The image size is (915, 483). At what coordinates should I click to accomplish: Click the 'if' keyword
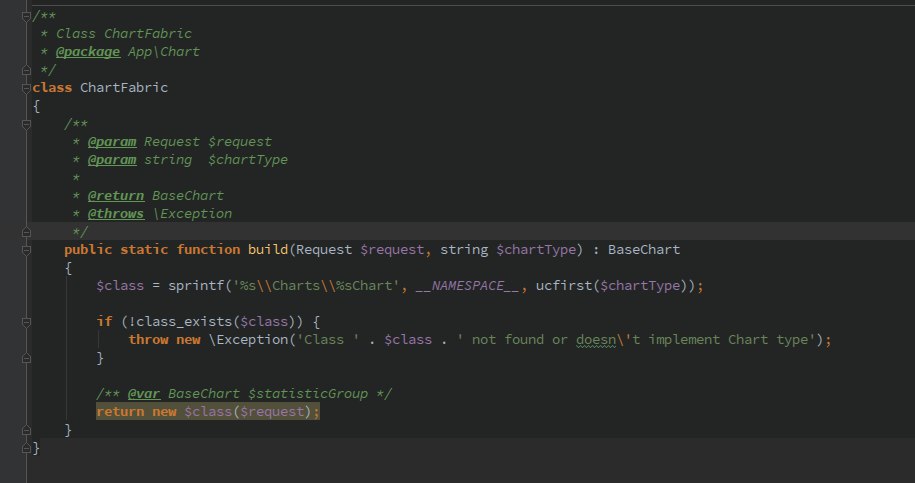(x=104, y=322)
